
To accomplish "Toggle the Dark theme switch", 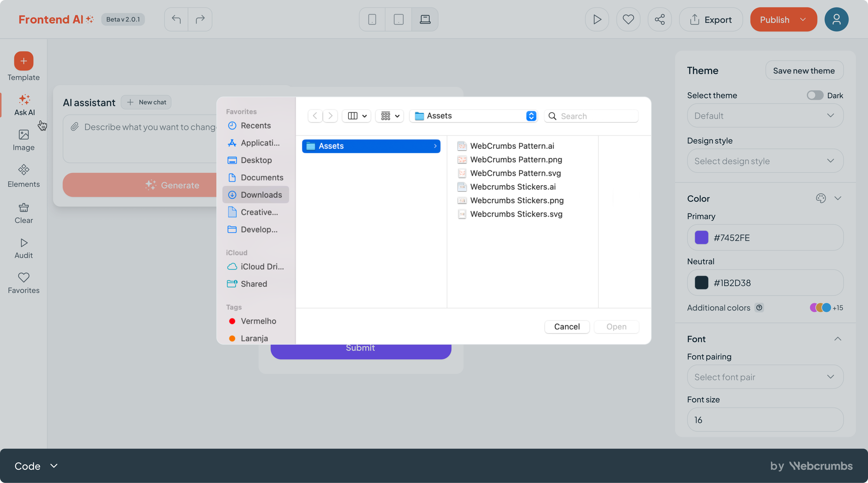I will [x=815, y=96].
